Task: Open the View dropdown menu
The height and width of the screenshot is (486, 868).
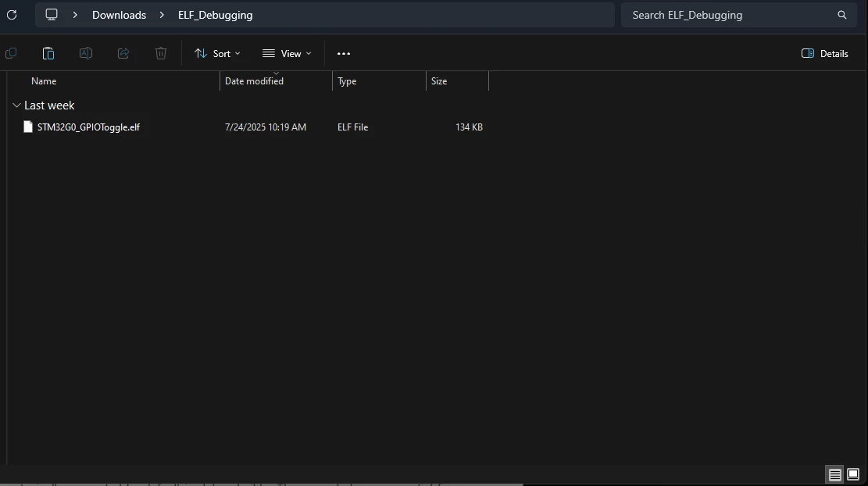Action: (287, 54)
